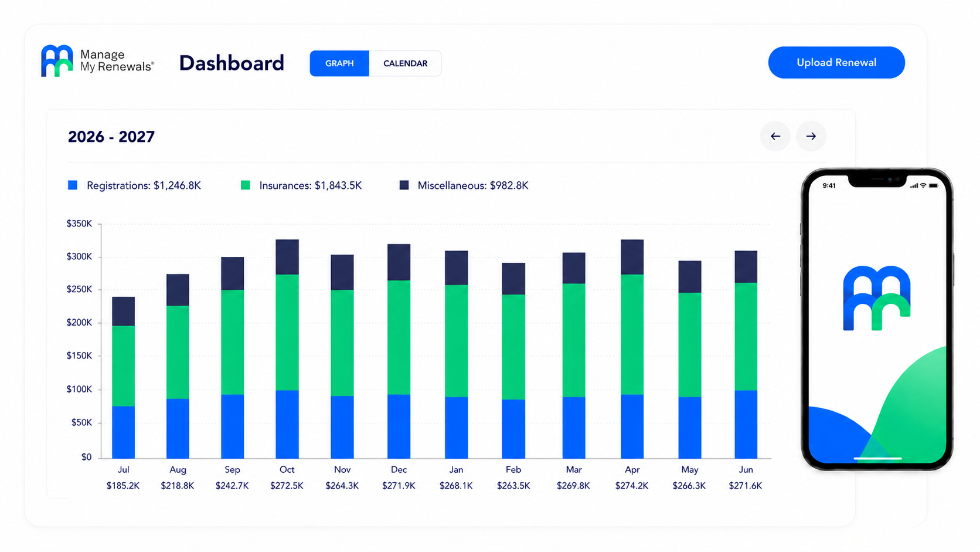This screenshot has width=980, height=552.
Task: Click the $271.6K total under Jun
Action: pos(746,486)
